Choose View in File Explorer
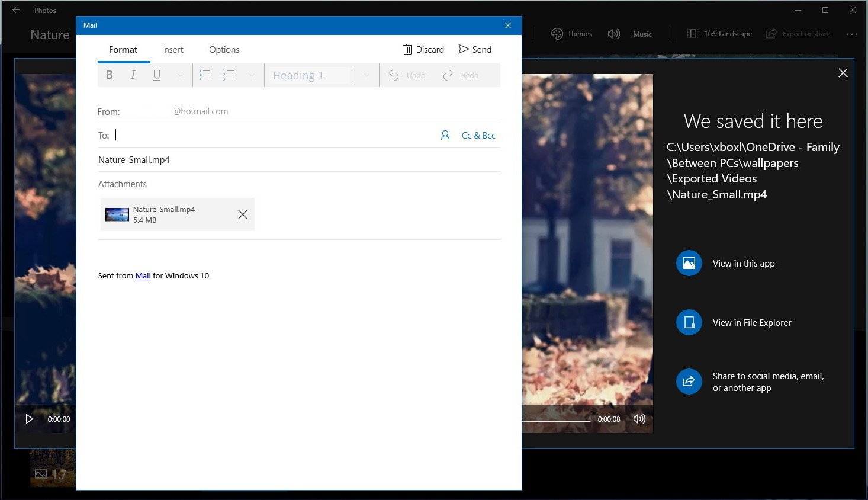The image size is (868, 500). pyautogui.click(x=734, y=323)
